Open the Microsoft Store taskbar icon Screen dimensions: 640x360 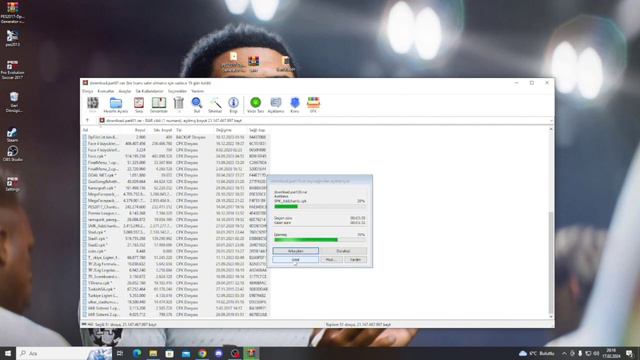tap(169, 353)
